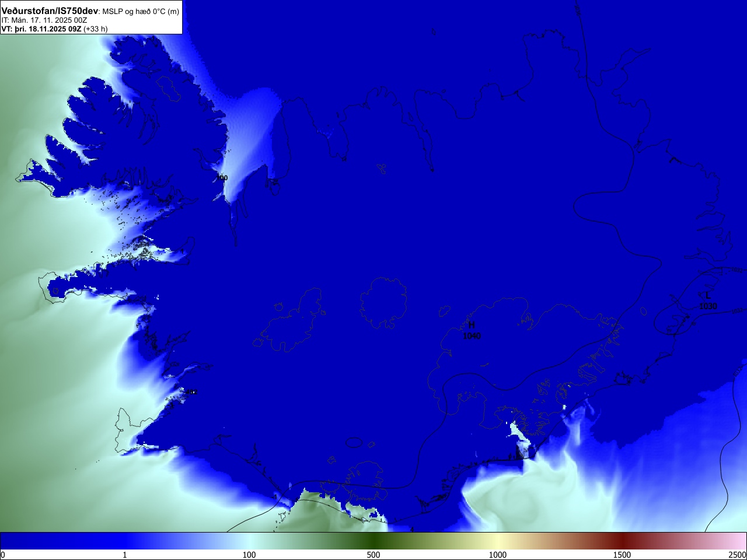Click the 1500 tick on color scale

(x=622, y=555)
